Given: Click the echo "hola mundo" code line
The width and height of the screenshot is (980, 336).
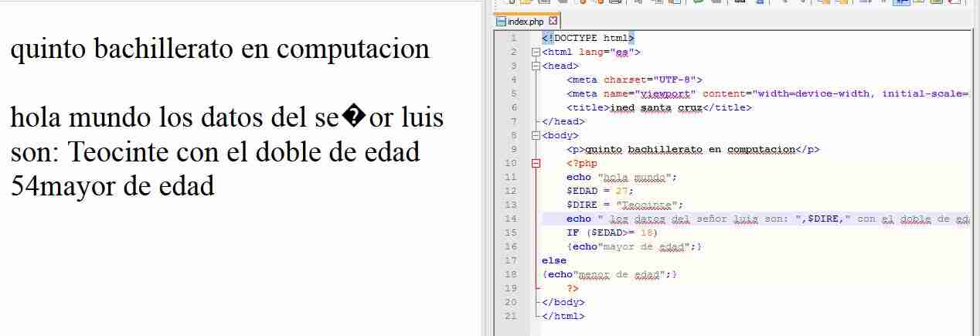Looking at the screenshot, I should [x=622, y=177].
